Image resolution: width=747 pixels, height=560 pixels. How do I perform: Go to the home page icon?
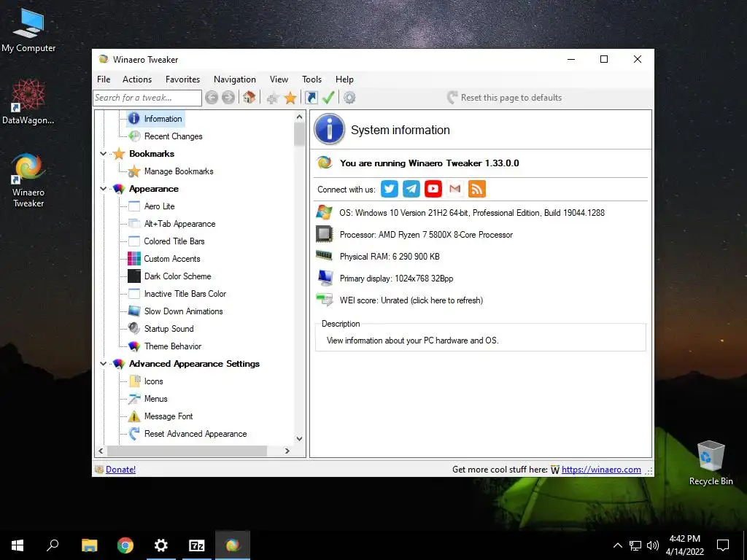click(x=249, y=98)
